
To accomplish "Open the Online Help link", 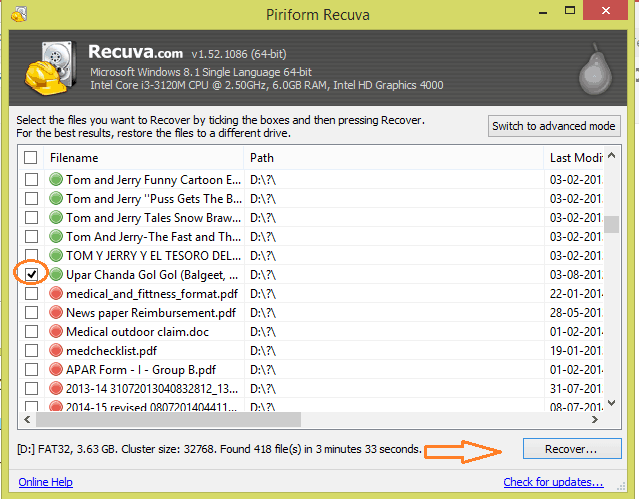I will pos(46,482).
